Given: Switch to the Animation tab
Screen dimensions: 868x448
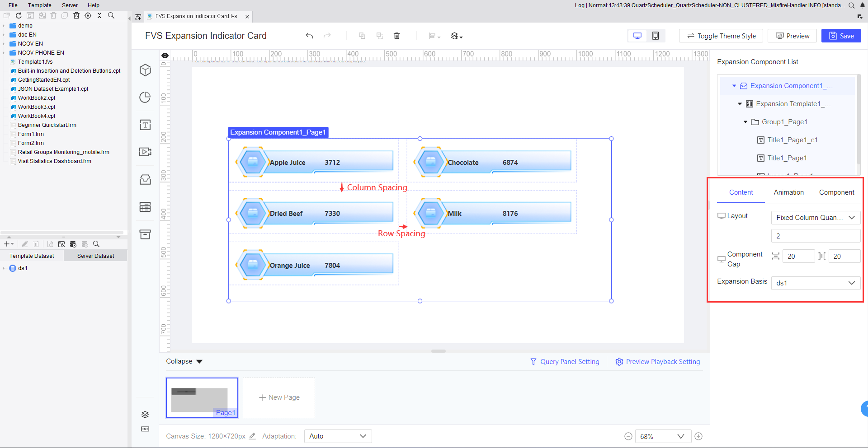Looking at the screenshot, I should (788, 192).
